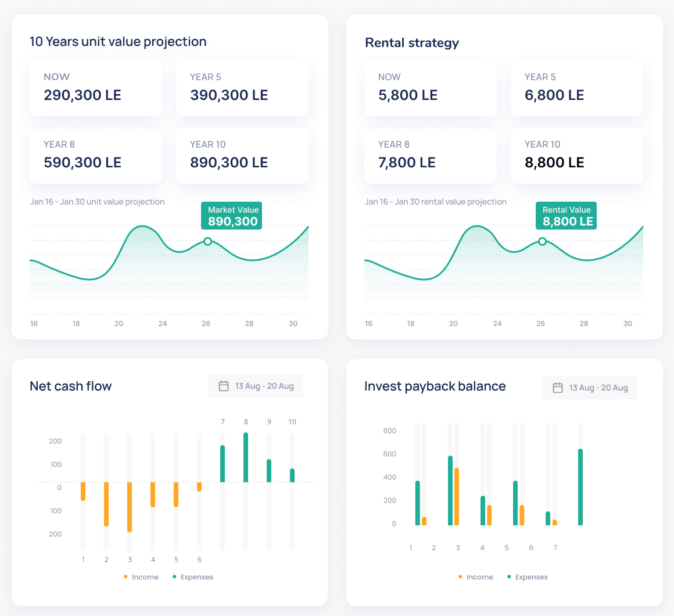This screenshot has height=616, width=674.
Task: Select the YEAR 8 590,300 LE card
Action: 96,156
